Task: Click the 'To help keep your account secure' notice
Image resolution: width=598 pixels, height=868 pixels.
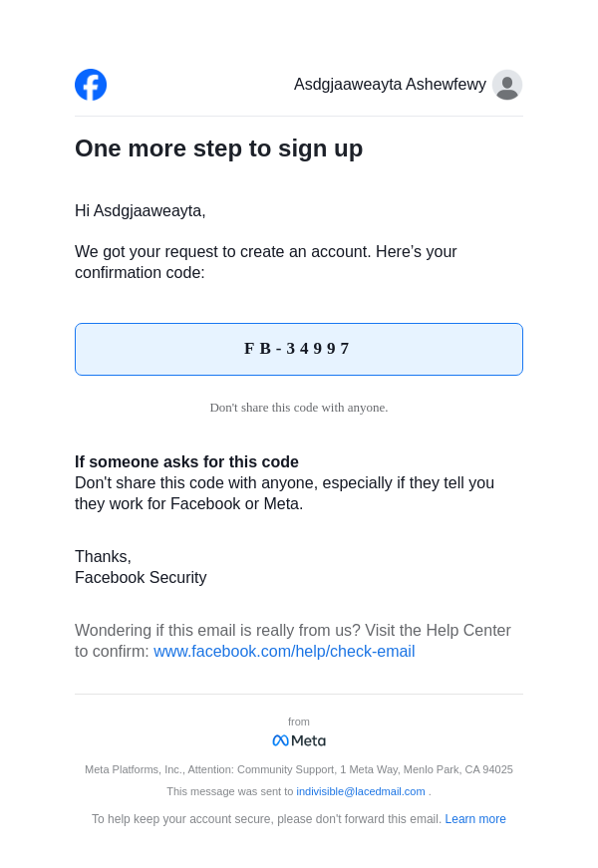Action: click(266, 819)
